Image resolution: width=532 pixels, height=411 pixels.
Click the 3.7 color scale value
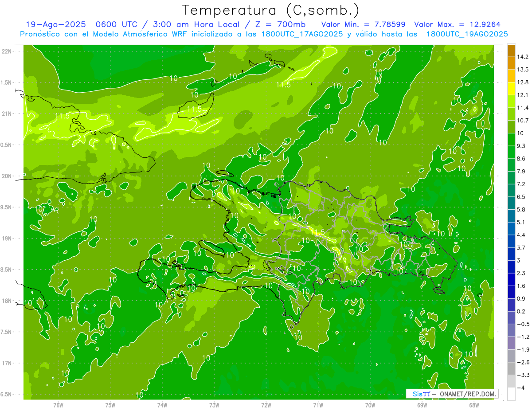pos(521,247)
